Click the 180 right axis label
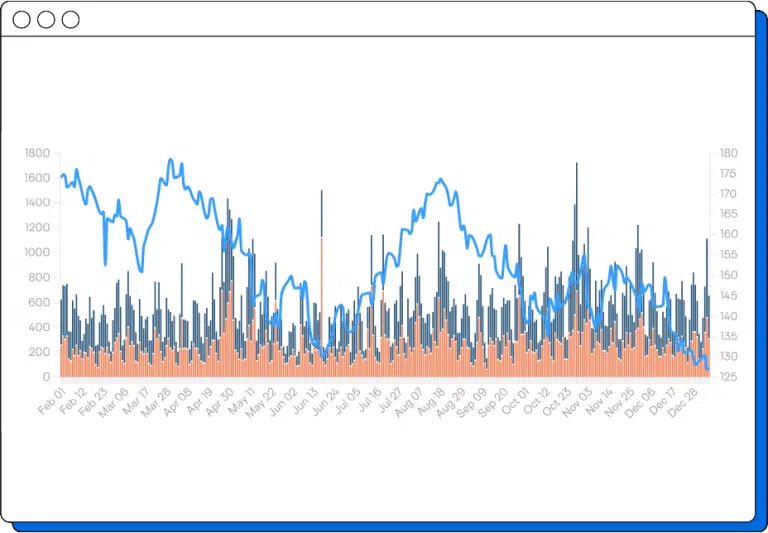Screen dimensions: 768x533 (728, 153)
